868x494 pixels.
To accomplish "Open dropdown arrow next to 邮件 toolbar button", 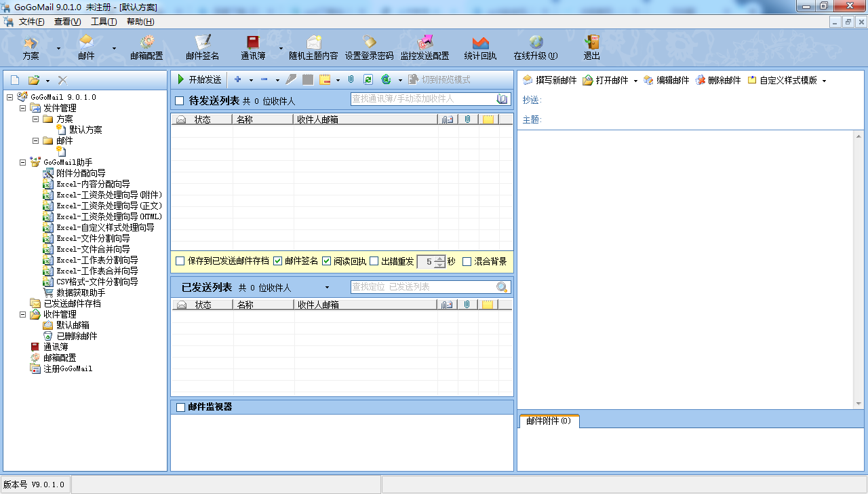I will tap(114, 48).
